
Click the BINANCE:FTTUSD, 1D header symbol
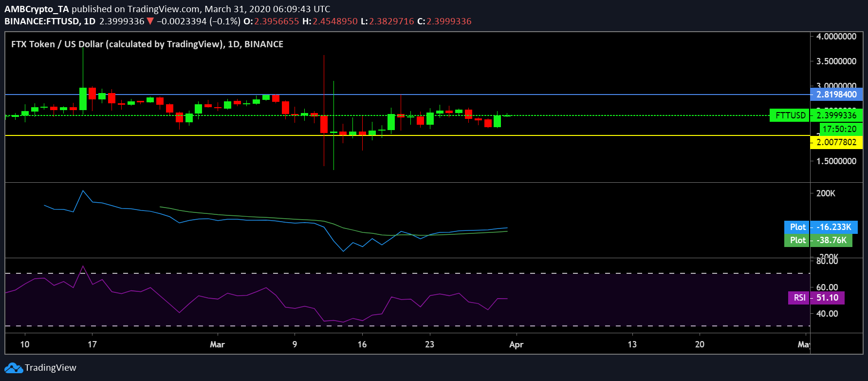(50, 21)
